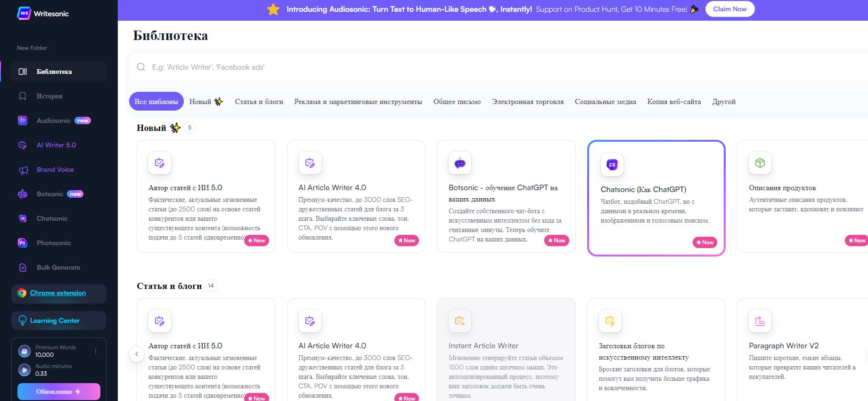Select the Общее письмо tab
The image size is (868, 401).
[457, 102]
